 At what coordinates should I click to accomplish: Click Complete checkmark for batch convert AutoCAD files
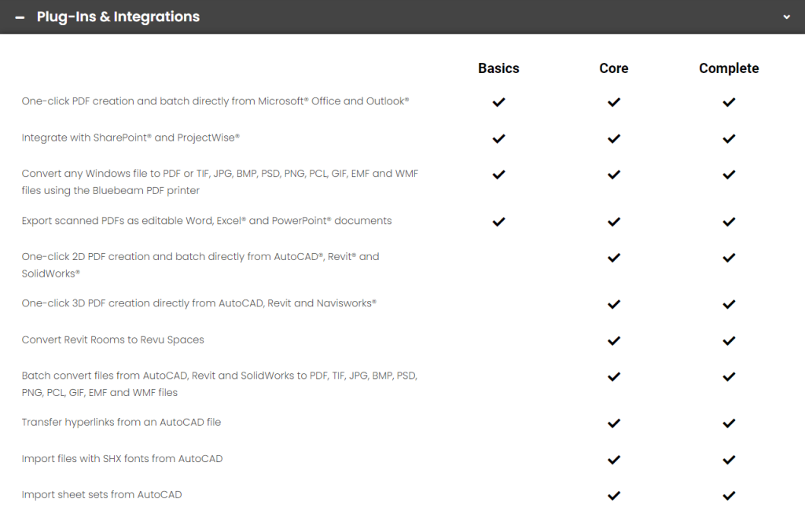point(729,376)
